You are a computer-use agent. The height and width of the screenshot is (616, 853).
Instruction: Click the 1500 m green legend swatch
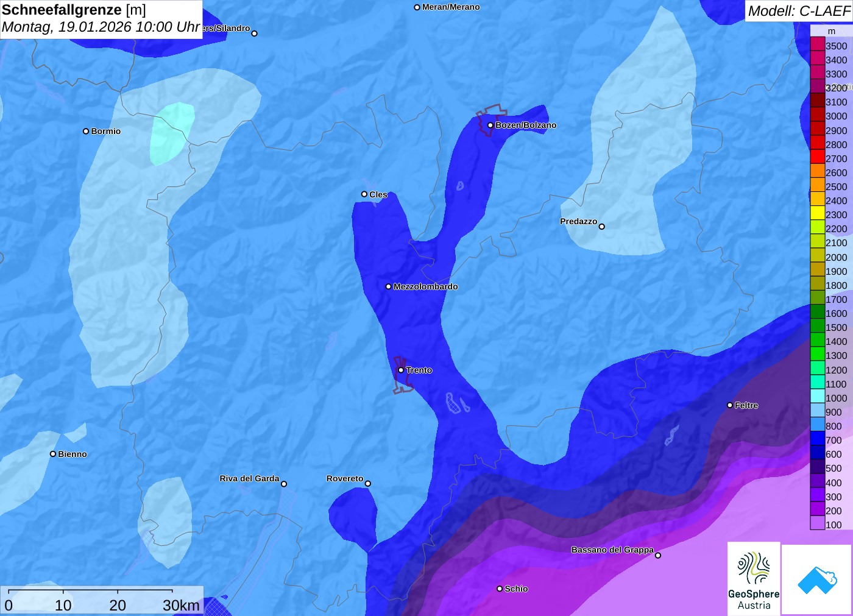click(x=818, y=325)
